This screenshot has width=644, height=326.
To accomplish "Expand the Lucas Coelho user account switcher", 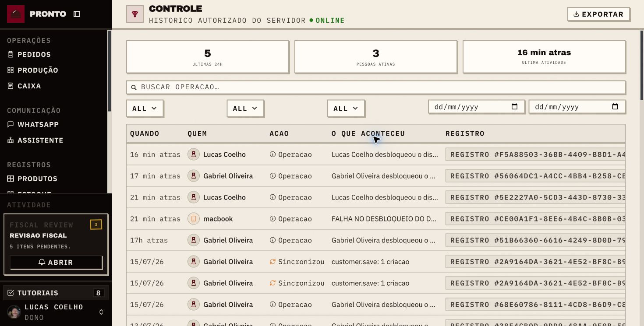I will click(x=101, y=312).
